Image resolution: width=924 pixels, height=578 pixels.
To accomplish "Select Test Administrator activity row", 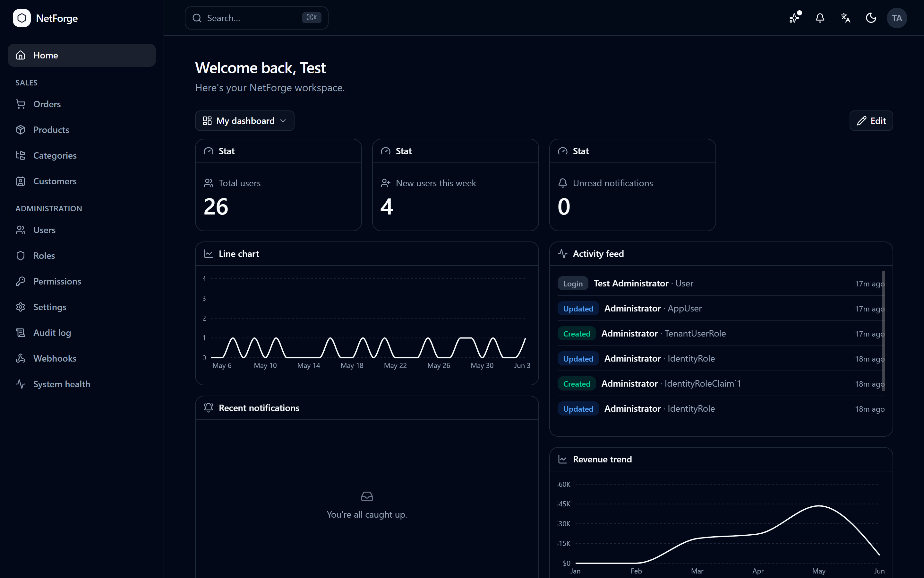I will (x=721, y=283).
